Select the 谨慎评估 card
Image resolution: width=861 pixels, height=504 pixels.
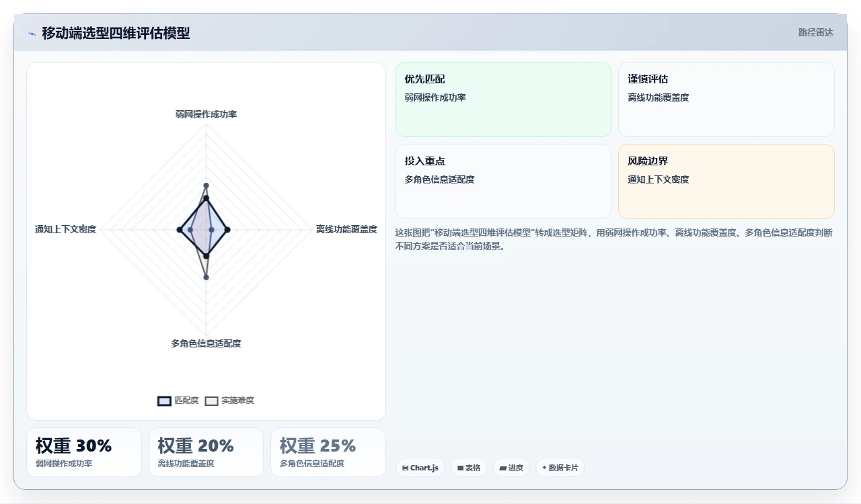tap(726, 99)
